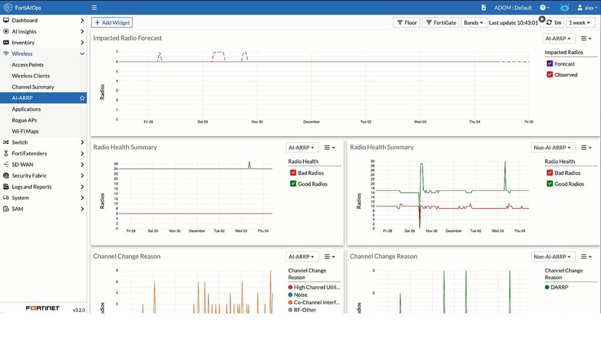The width and height of the screenshot is (601, 364).
Task: Toggle the hamburger sidebar menu icon
Action: (94, 7)
